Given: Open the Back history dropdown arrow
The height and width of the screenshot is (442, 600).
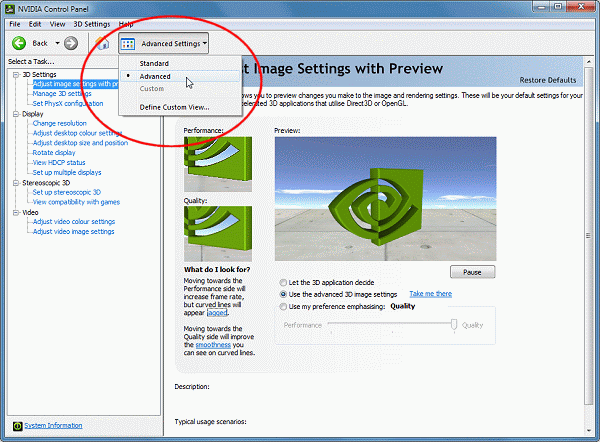Looking at the screenshot, I should [57, 43].
